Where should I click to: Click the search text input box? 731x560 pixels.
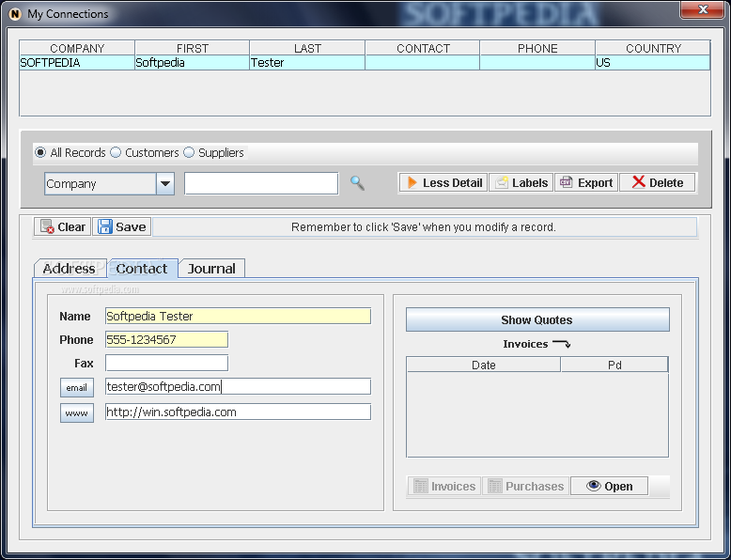(261, 184)
